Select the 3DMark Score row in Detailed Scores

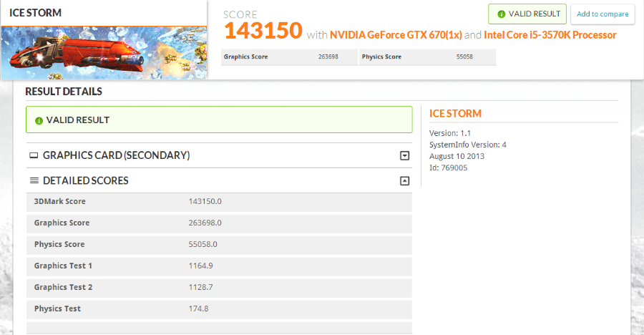219,202
